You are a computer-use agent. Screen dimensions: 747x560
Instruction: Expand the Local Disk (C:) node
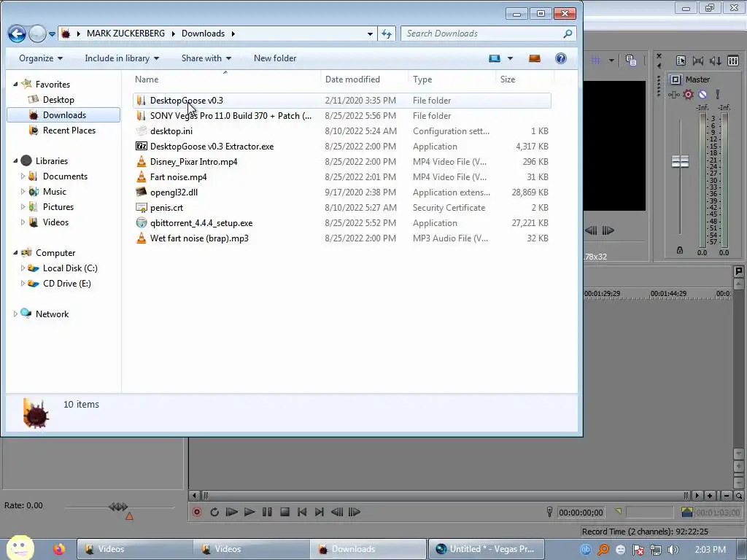pos(23,268)
